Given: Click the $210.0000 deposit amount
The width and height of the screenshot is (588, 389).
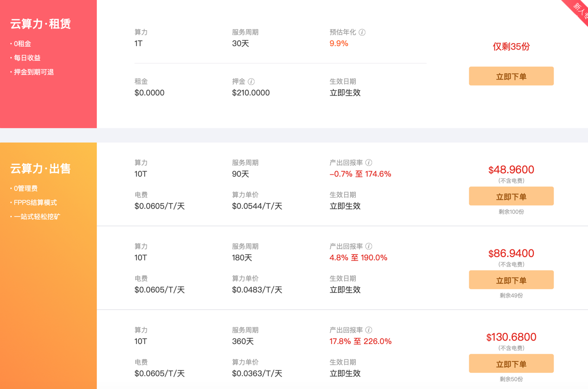Looking at the screenshot, I should (x=251, y=93).
